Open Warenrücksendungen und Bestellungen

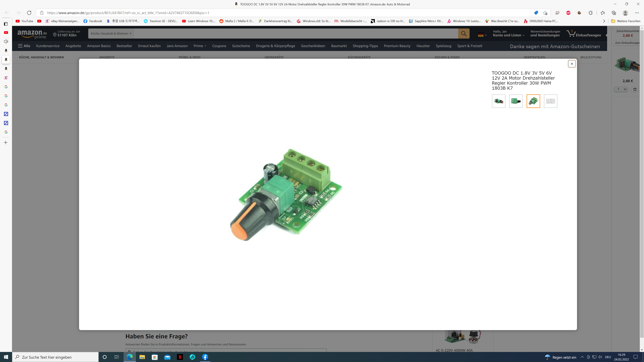tap(545, 34)
